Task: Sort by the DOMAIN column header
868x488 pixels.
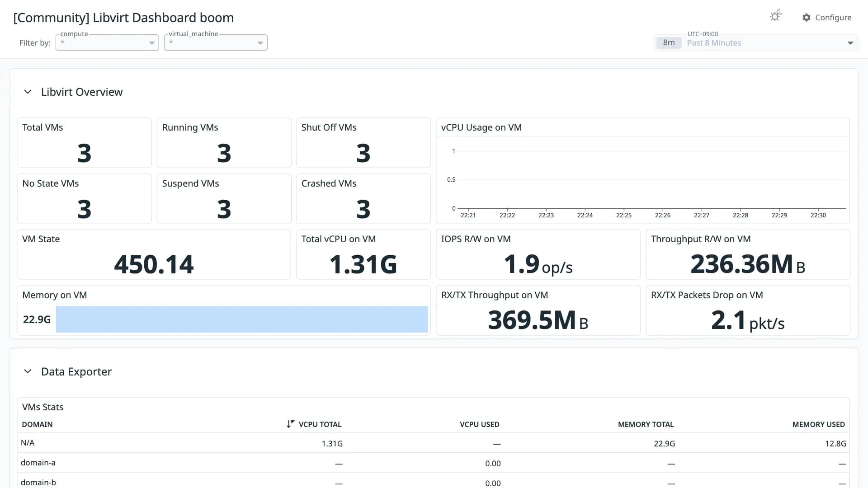Action: point(37,424)
